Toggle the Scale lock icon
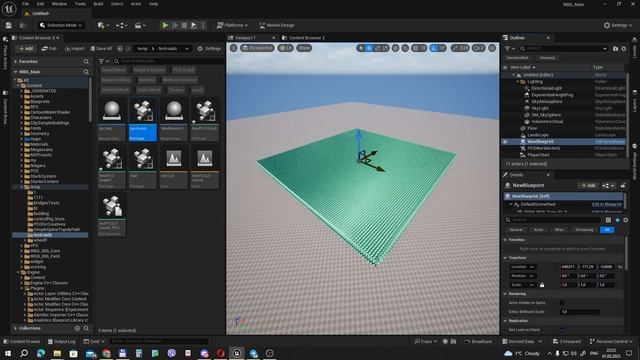The height and width of the screenshot is (360, 640). [x=542, y=285]
